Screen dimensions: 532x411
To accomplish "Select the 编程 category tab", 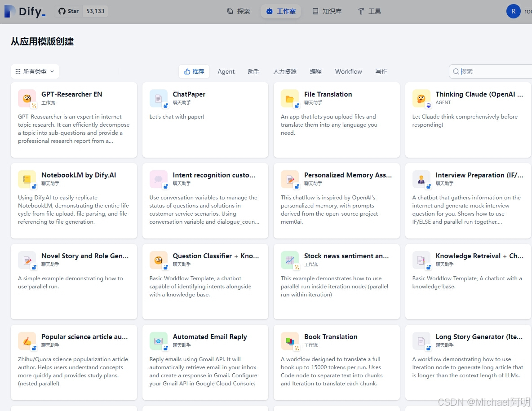I will pyautogui.click(x=315, y=71).
